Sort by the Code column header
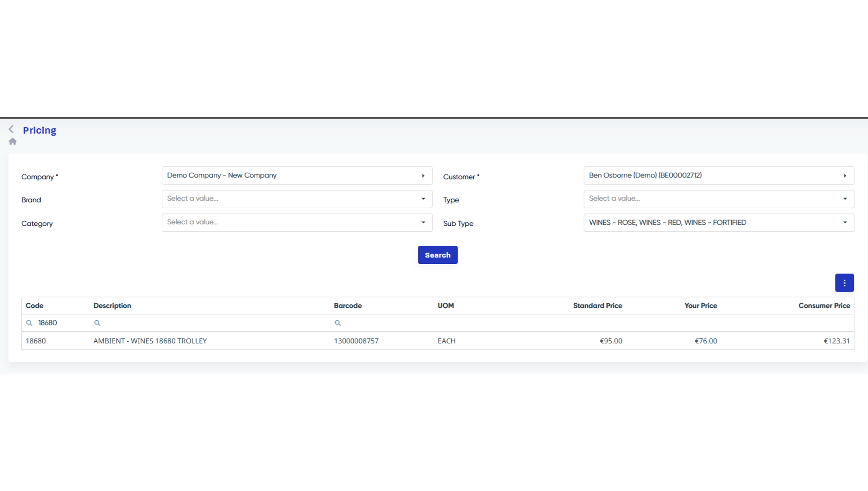 (x=35, y=306)
